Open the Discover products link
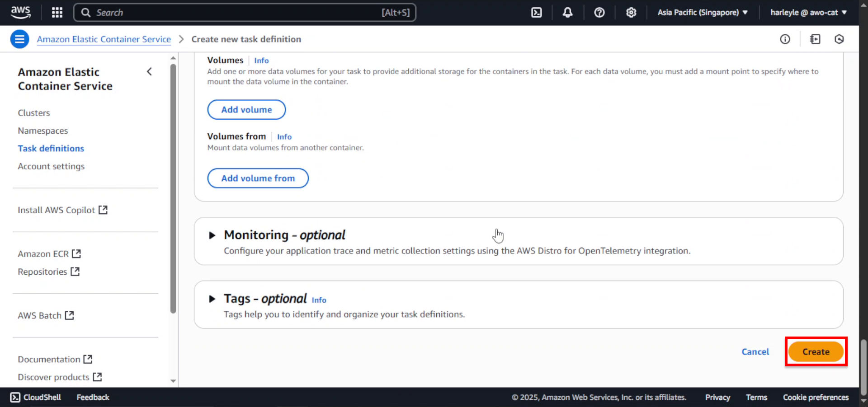 (x=60, y=377)
